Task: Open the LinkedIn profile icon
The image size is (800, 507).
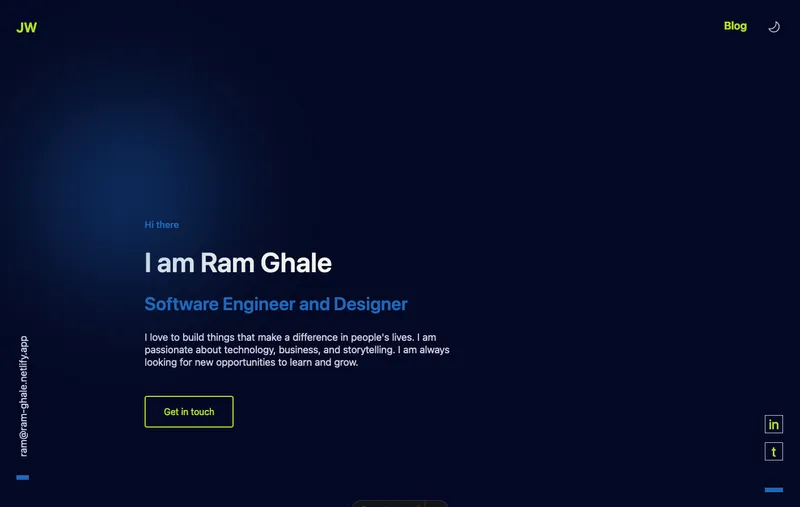Action: [x=773, y=425]
